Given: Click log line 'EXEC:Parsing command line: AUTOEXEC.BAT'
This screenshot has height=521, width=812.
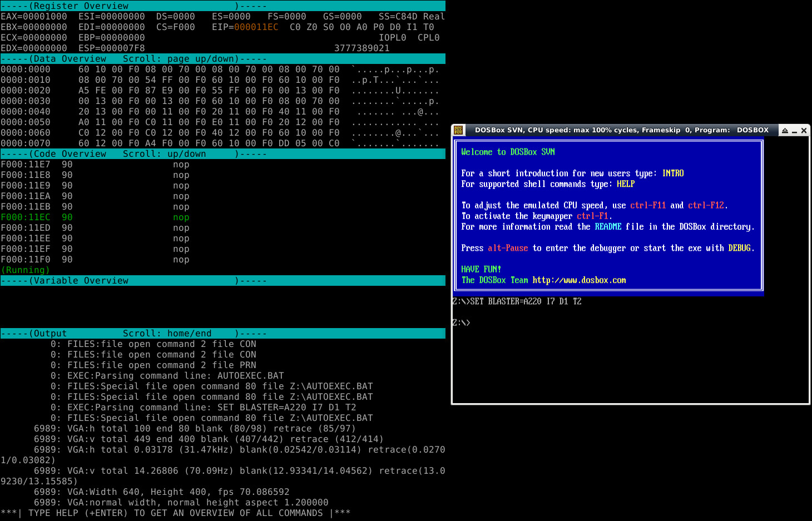Looking at the screenshot, I should pos(167,376).
